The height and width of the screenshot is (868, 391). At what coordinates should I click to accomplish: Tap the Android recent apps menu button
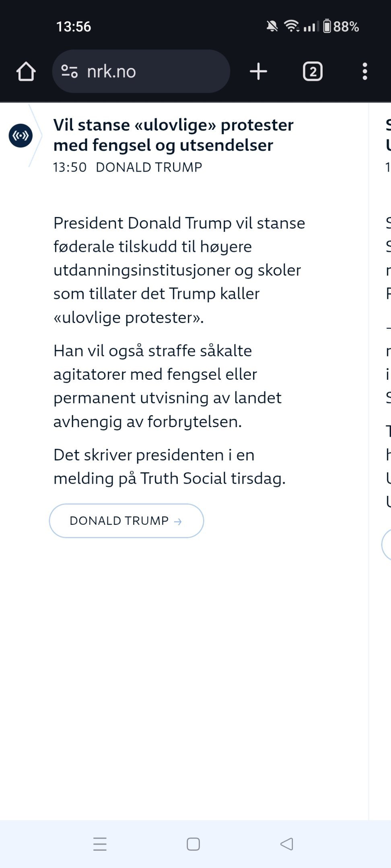[x=100, y=844]
